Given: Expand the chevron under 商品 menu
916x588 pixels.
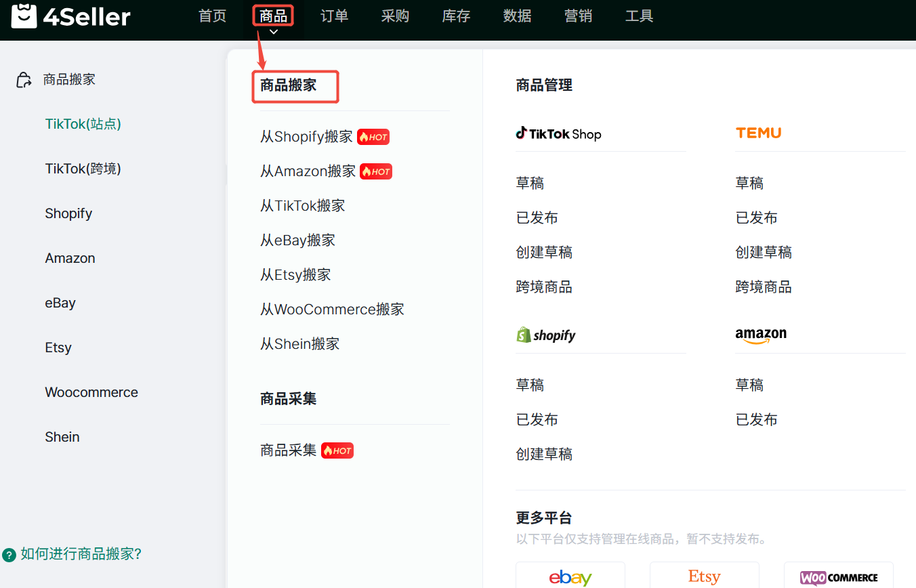Looking at the screenshot, I should (x=273, y=32).
